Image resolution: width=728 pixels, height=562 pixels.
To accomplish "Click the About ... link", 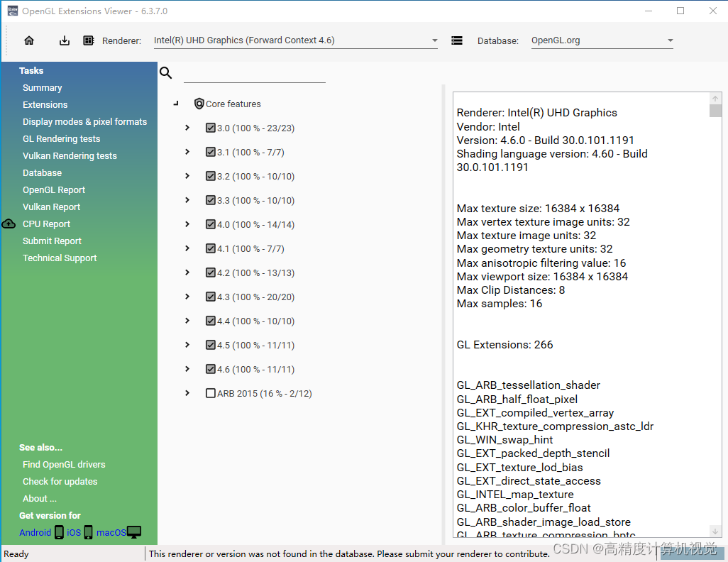I will pyautogui.click(x=40, y=499).
